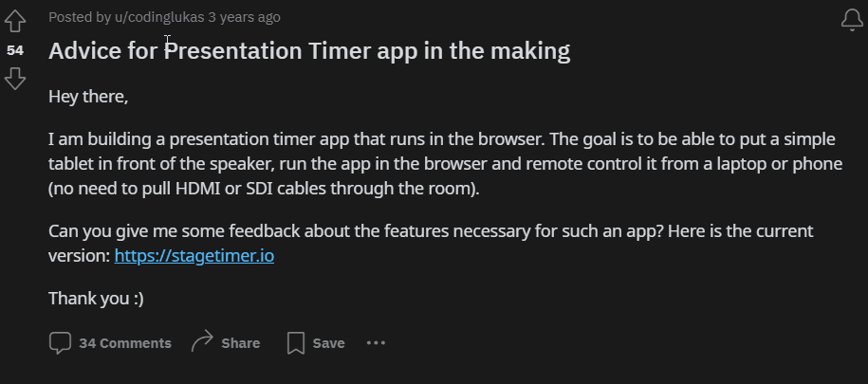Click the vote count showing 54
This screenshot has width=868, height=384.
(15, 50)
